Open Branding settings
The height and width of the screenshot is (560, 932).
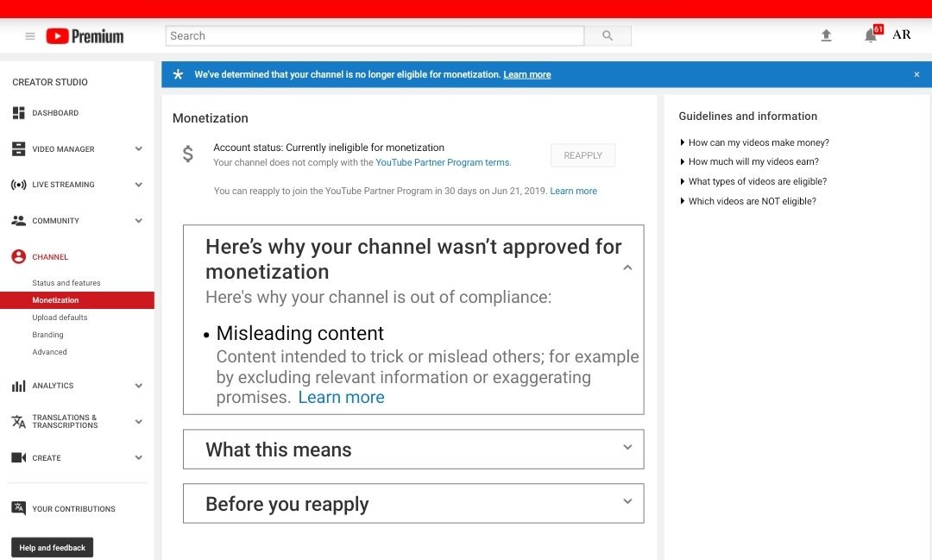pyautogui.click(x=47, y=335)
